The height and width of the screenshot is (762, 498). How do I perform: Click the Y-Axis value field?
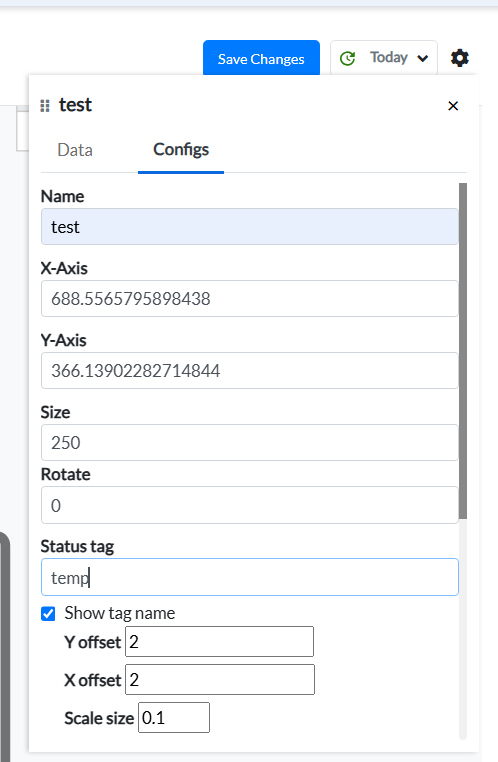[250, 370]
